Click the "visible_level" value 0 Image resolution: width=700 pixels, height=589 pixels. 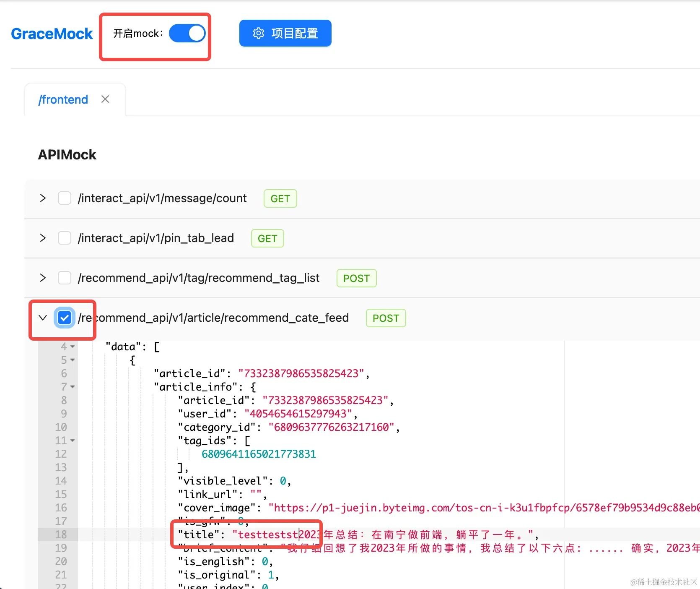pyautogui.click(x=283, y=481)
